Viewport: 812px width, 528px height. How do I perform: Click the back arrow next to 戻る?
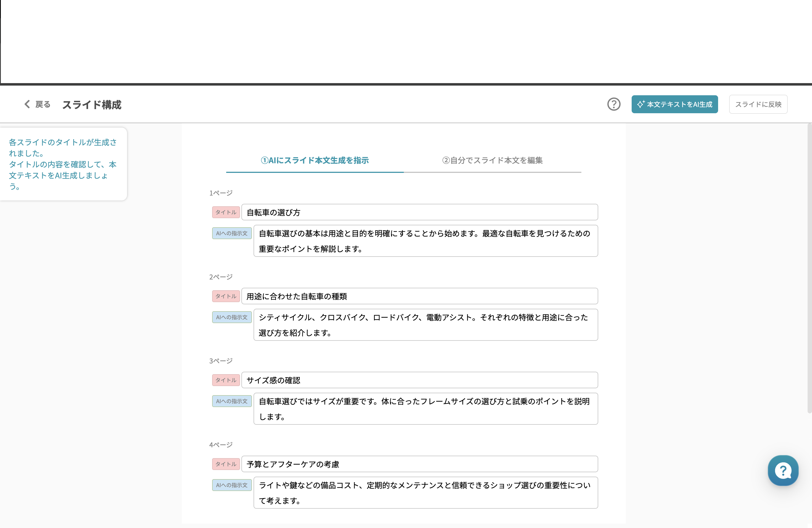click(x=27, y=104)
